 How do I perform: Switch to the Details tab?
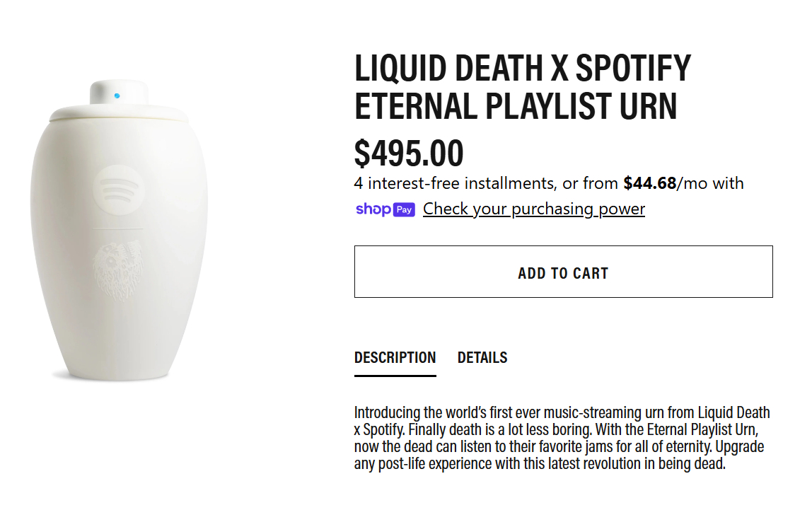click(482, 358)
